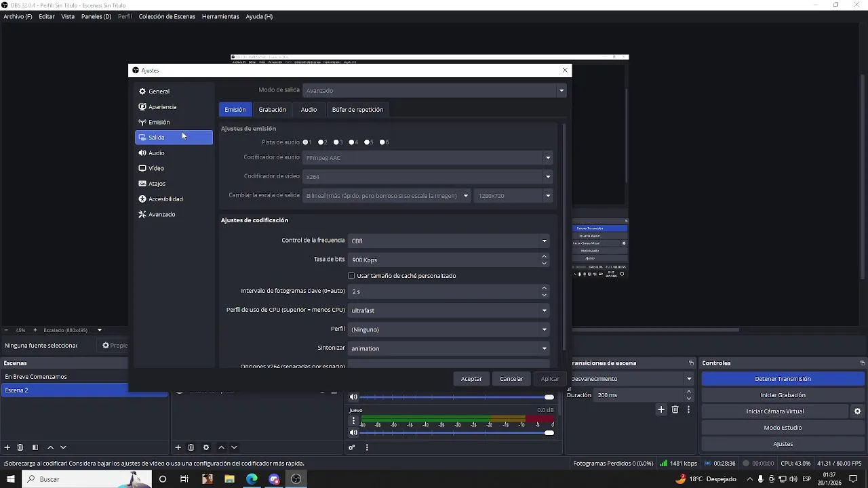Viewport: 868px width, 488px height.
Task: Add a new source in sources panel
Action: click(x=178, y=447)
